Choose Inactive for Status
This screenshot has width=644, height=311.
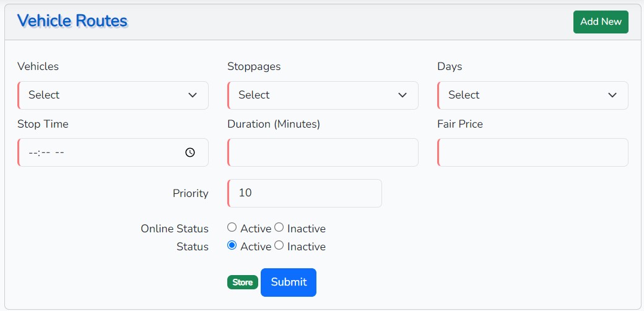tap(279, 245)
